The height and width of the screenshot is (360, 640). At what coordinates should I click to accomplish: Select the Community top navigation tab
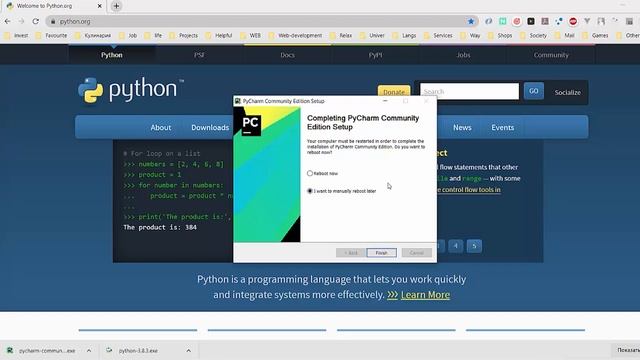click(x=551, y=55)
